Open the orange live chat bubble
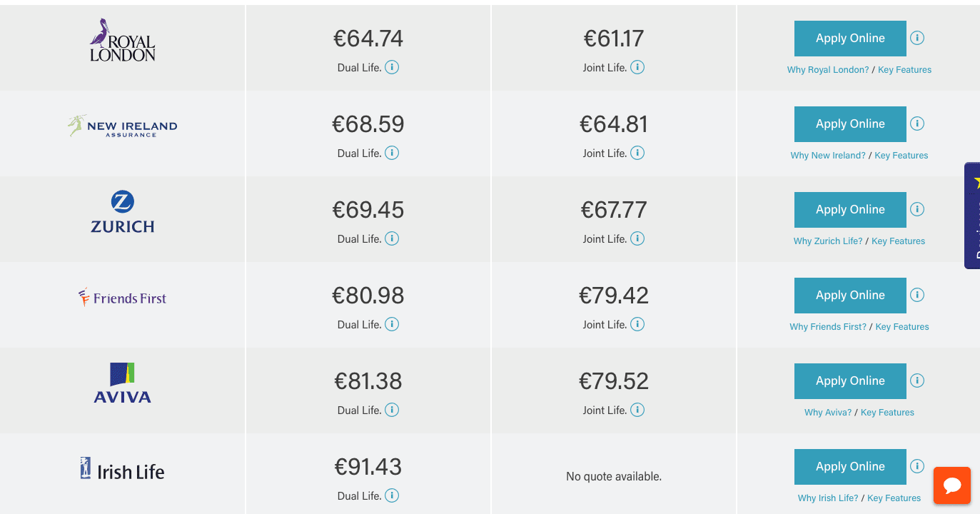This screenshot has width=980, height=514. [951, 485]
